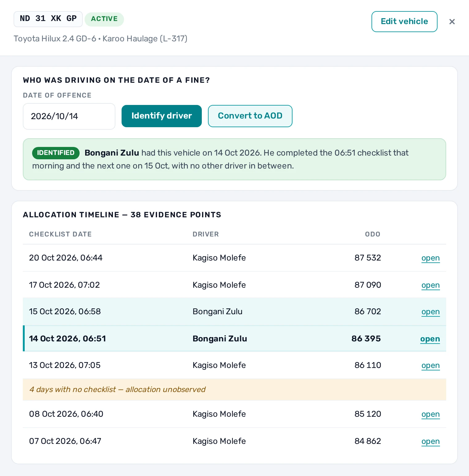The width and height of the screenshot is (469, 476).
Task: Click the ACTIVE status badge
Action: (104, 19)
